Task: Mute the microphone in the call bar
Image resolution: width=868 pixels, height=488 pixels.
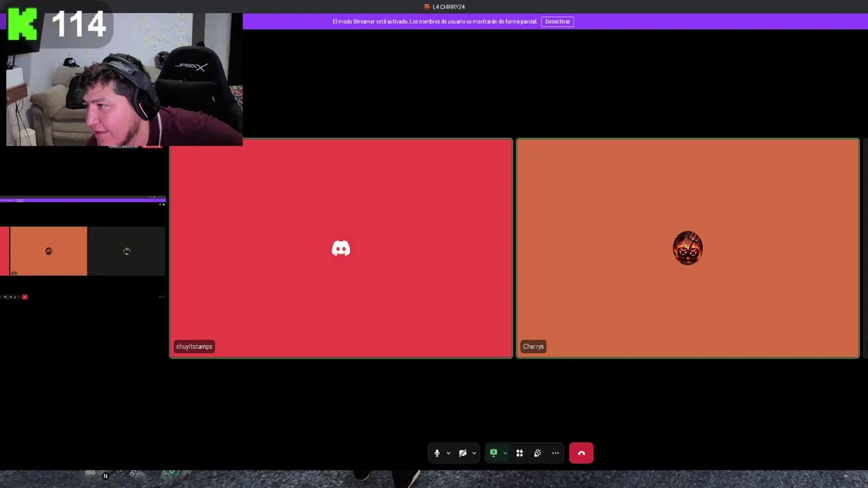Action: click(437, 453)
